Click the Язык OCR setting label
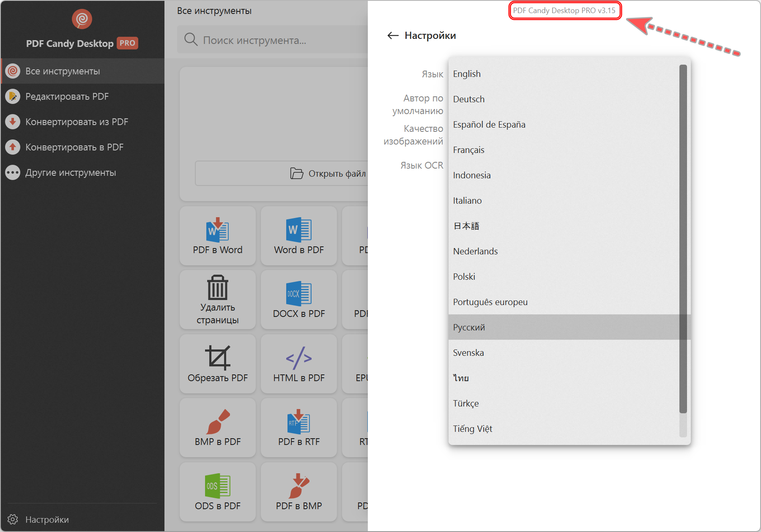The height and width of the screenshot is (532, 761). click(x=422, y=165)
